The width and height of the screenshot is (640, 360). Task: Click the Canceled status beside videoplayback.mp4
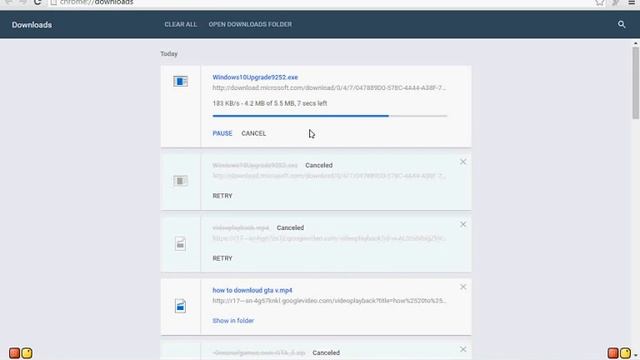tap(290, 228)
